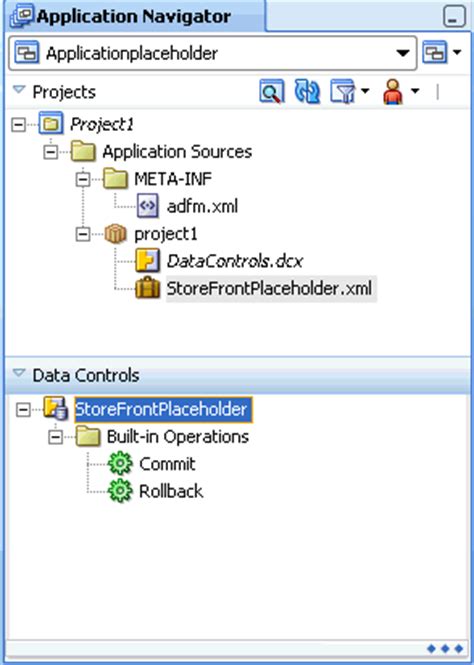Collapse the Data Controls panel section
The height and width of the screenshot is (665, 474).
tap(19, 373)
